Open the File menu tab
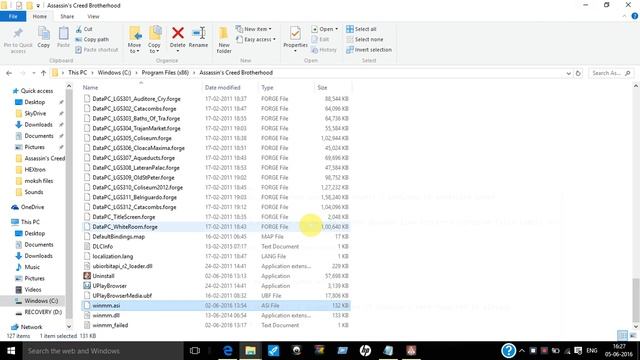The height and width of the screenshot is (360, 640). pos(13,16)
